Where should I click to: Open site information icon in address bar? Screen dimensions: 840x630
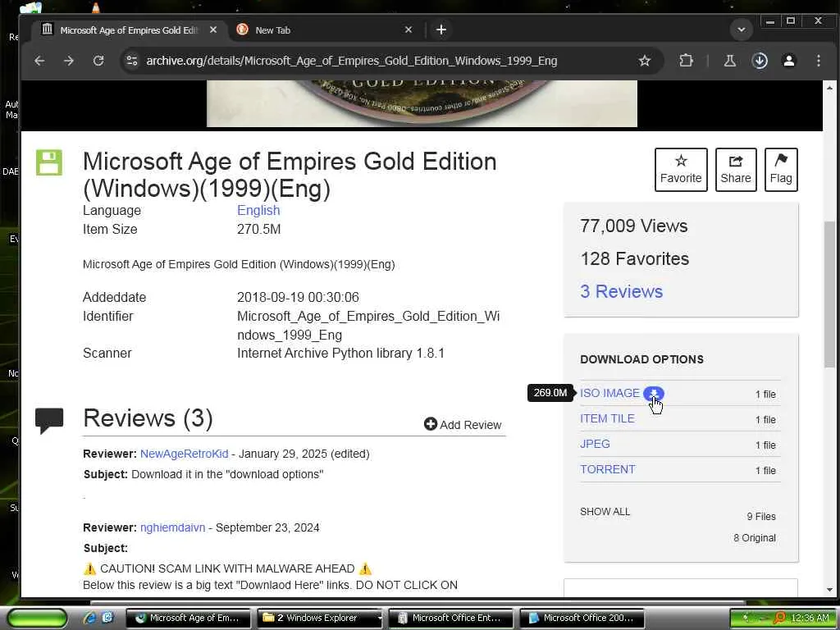(132, 61)
